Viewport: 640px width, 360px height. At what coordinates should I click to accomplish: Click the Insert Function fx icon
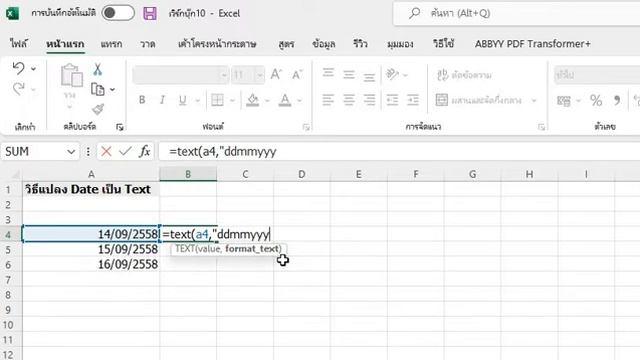144,151
